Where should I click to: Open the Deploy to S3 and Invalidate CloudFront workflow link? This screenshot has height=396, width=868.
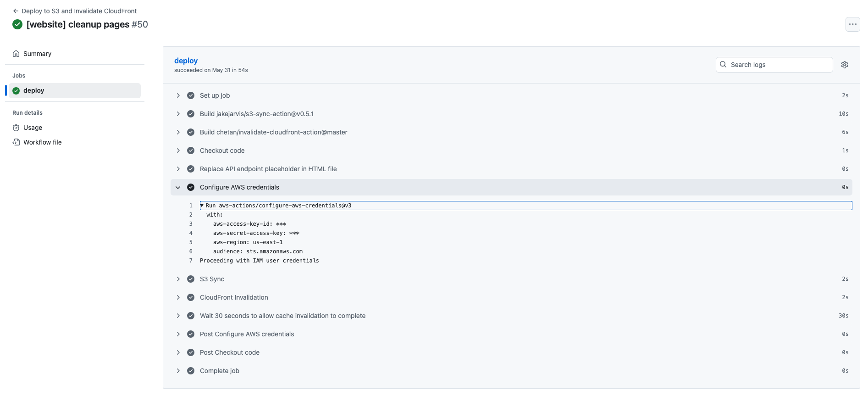[79, 11]
